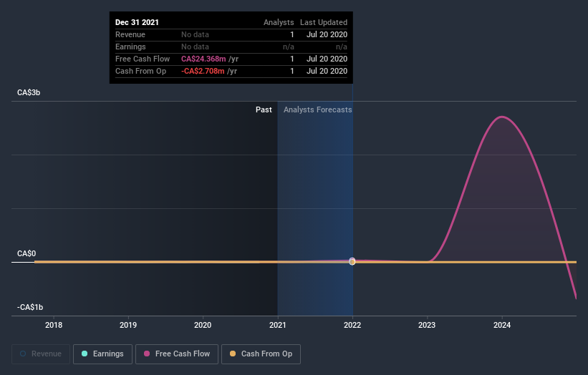Click the -CA$2.708m cash from op value

click(x=203, y=71)
